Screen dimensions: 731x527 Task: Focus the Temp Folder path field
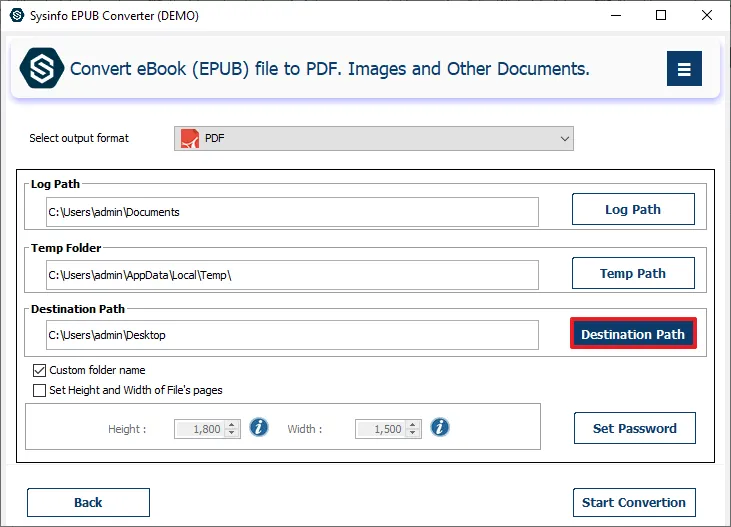(292, 275)
